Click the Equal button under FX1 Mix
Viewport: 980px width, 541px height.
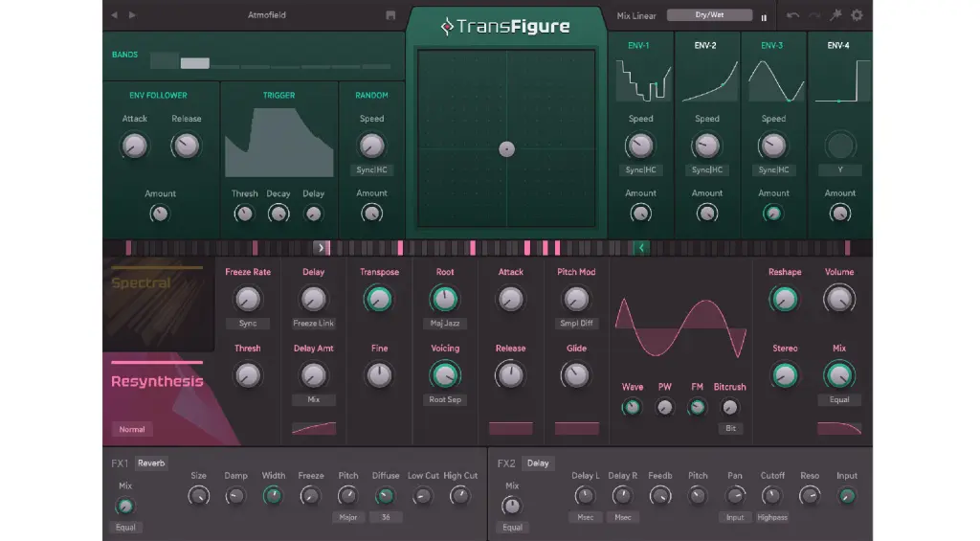pyautogui.click(x=125, y=528)
